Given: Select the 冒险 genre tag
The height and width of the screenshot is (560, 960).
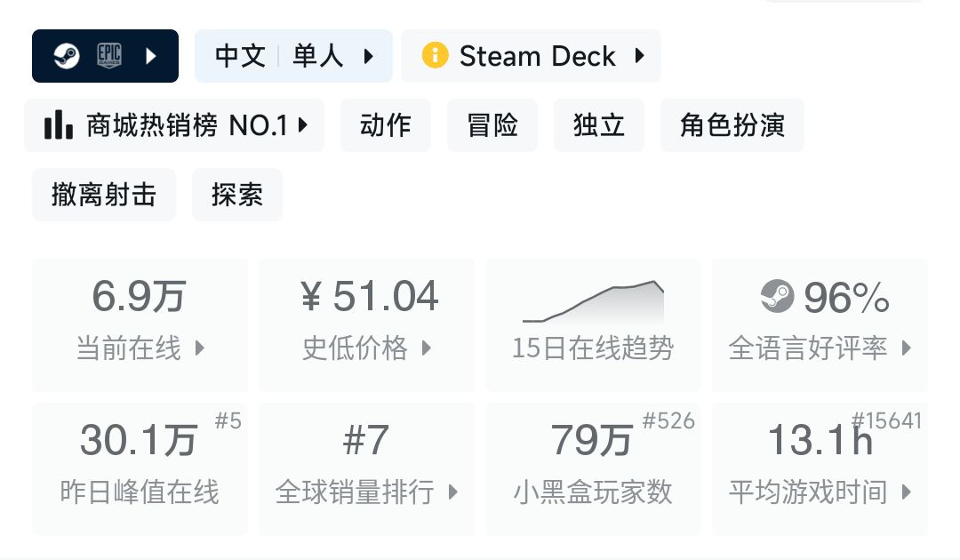Looking at the screenshot, I should (492, 125).
